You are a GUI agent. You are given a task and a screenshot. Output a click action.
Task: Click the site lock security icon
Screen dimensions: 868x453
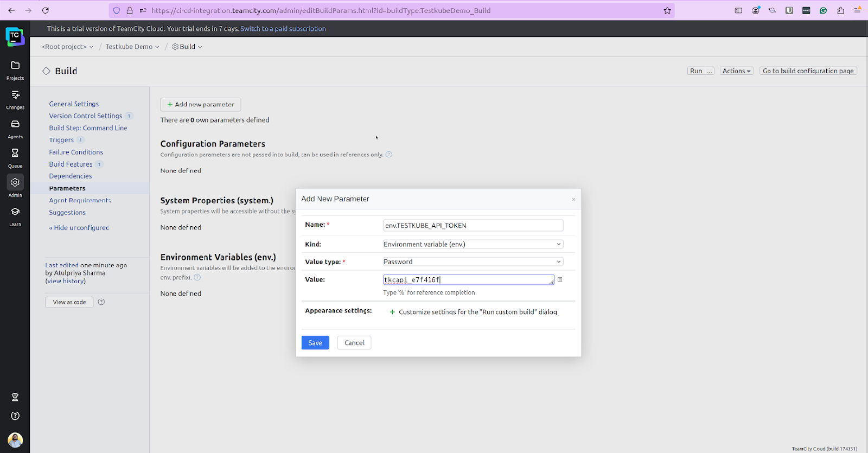click(x=130, y=10)
